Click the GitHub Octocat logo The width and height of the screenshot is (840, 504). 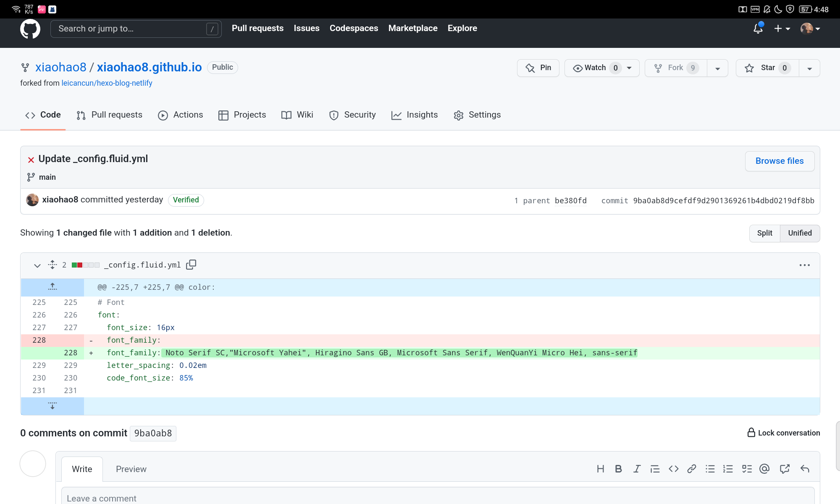pos(30,29)
